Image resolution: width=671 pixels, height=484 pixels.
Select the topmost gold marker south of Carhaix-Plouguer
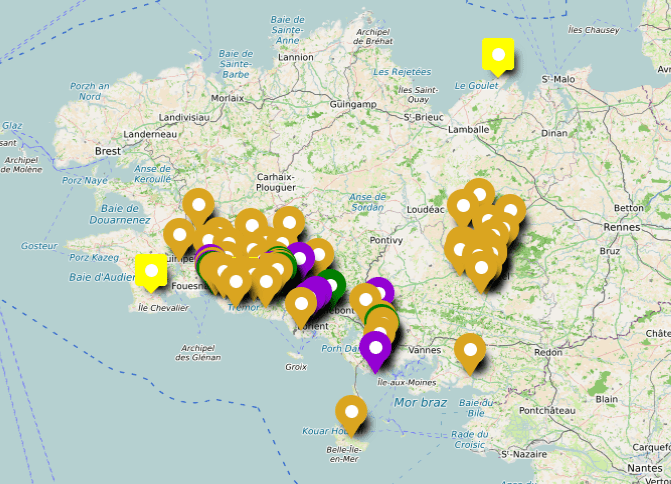198,205
